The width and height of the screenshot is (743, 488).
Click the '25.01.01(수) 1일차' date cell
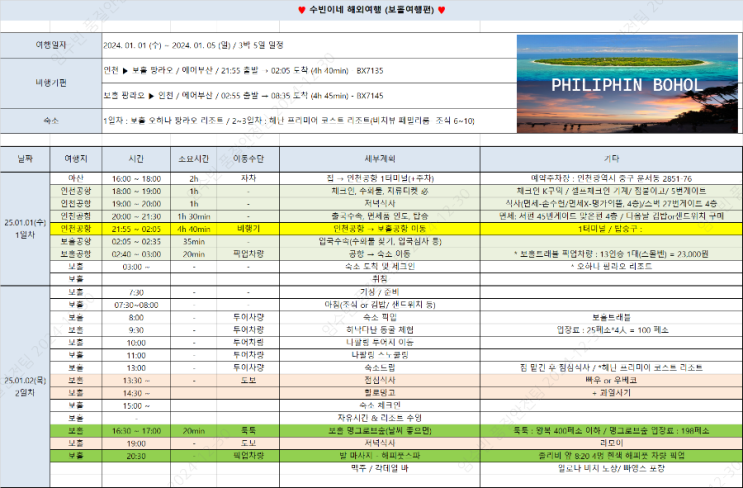(25, 229)
